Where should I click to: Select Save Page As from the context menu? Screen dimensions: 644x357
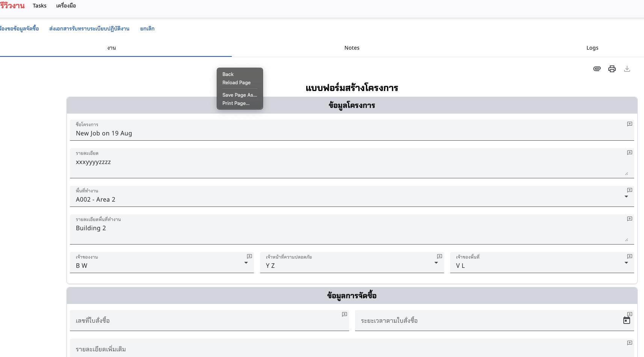(x=239, y=95)
